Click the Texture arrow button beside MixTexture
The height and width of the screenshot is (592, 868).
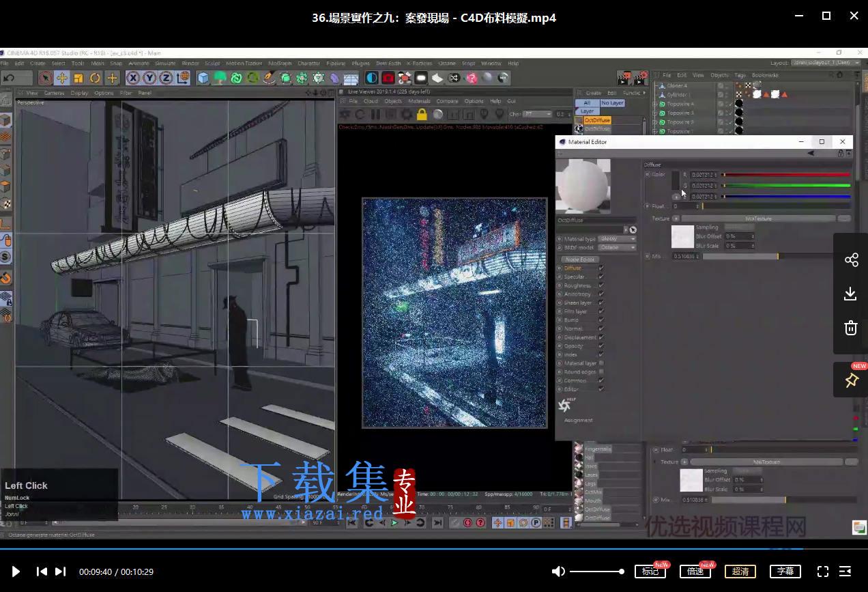[x=676, y=219]
